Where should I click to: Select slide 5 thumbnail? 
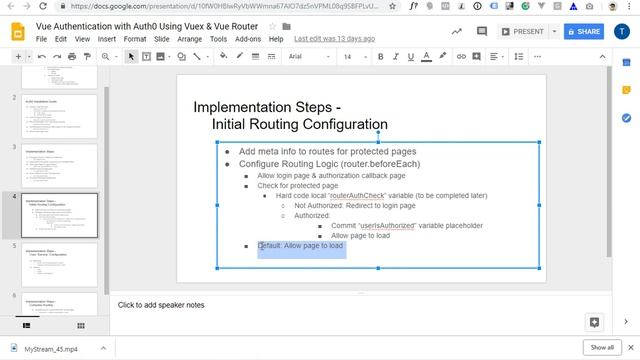(60, 265)
